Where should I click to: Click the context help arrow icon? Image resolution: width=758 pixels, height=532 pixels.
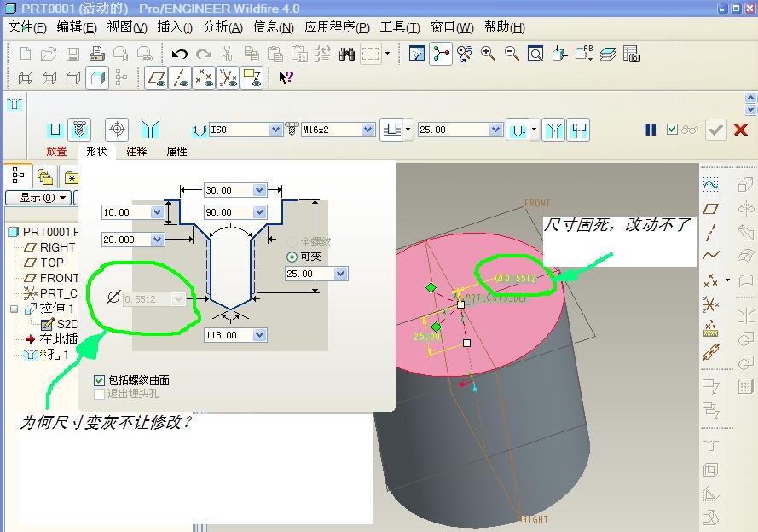point(286,77)
